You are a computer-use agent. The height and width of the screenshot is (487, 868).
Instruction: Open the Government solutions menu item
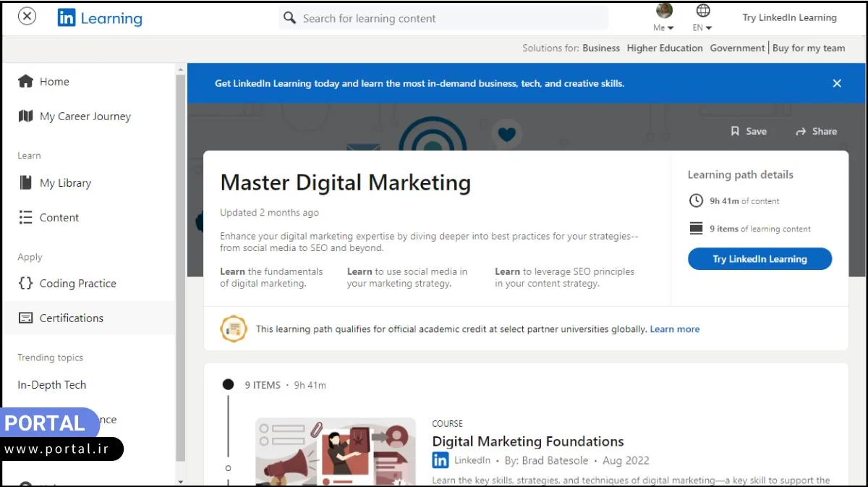[x=737, y=48]
